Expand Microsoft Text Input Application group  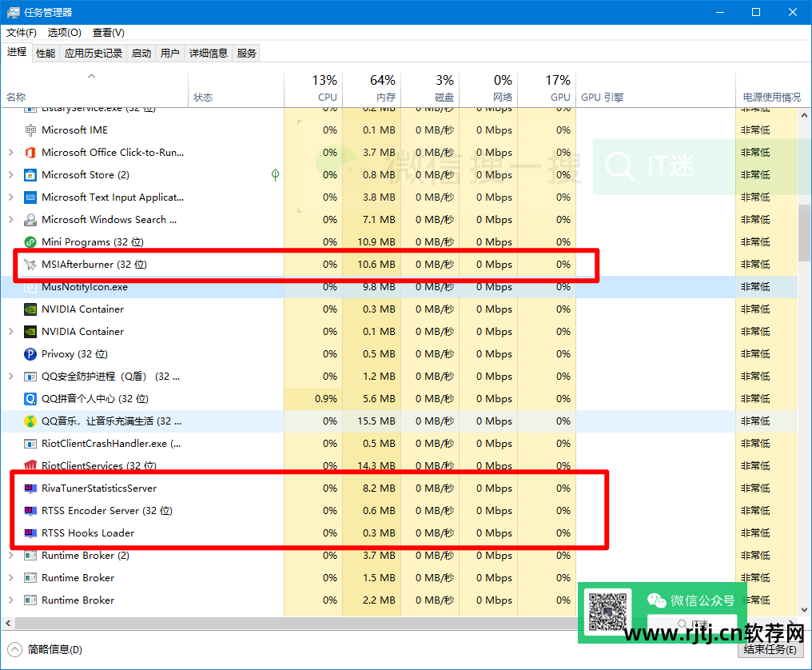[11, 197]
